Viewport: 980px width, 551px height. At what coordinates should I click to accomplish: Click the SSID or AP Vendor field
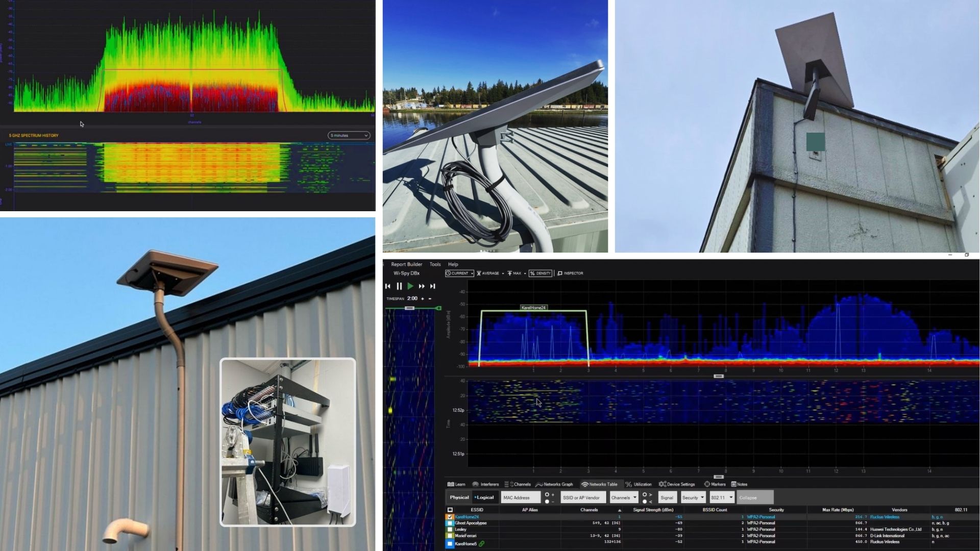(583, 497)
